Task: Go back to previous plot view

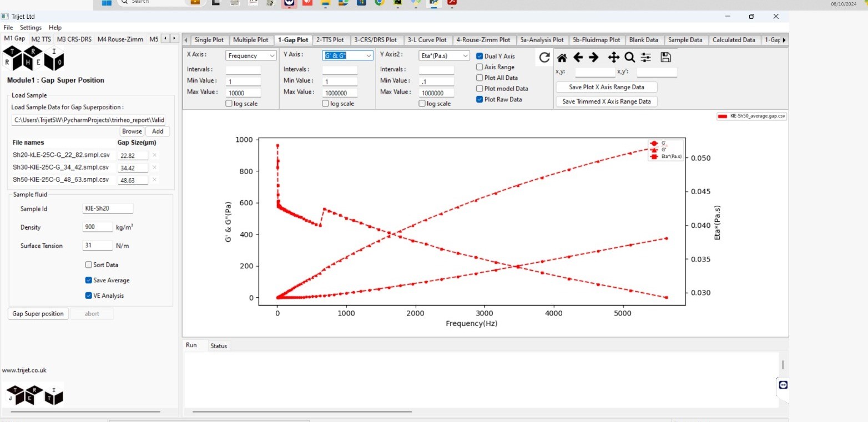Action: (578, 58)
